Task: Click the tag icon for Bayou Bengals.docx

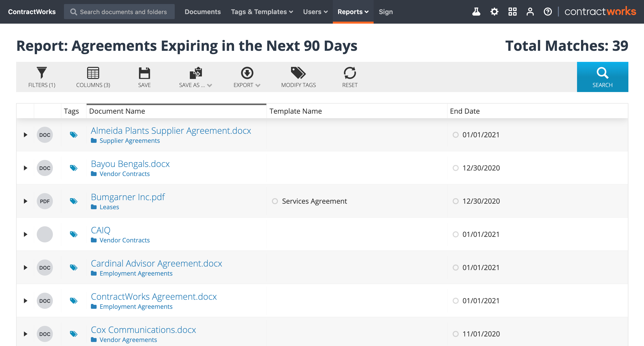Action: (74, 168)
